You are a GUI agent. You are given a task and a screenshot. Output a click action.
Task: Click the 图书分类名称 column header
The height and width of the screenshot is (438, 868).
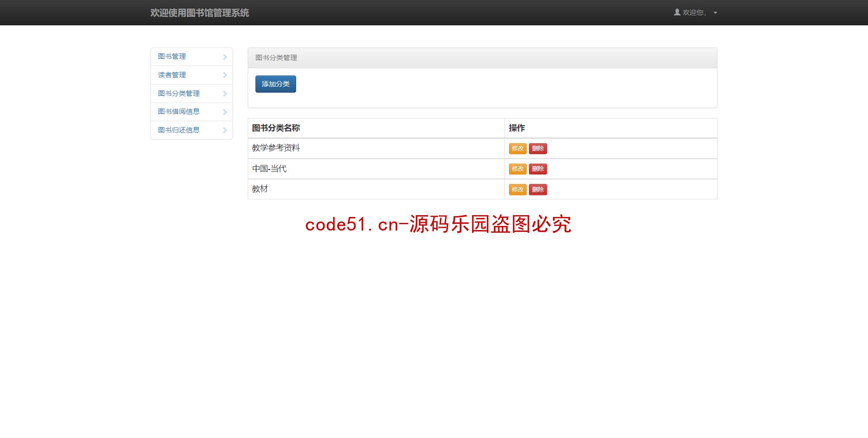(376, 128)
